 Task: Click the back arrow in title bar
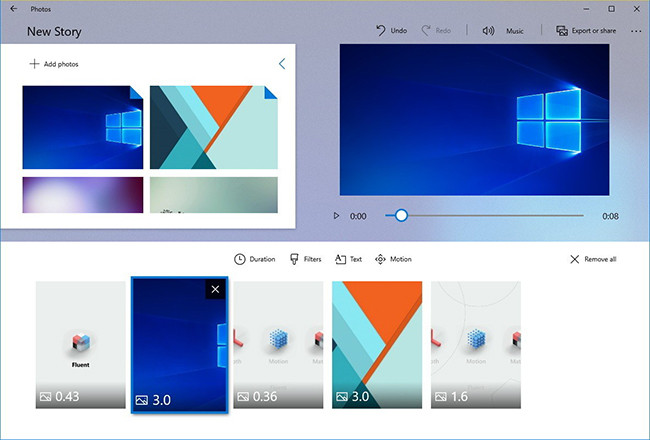(x=11, y=8)
